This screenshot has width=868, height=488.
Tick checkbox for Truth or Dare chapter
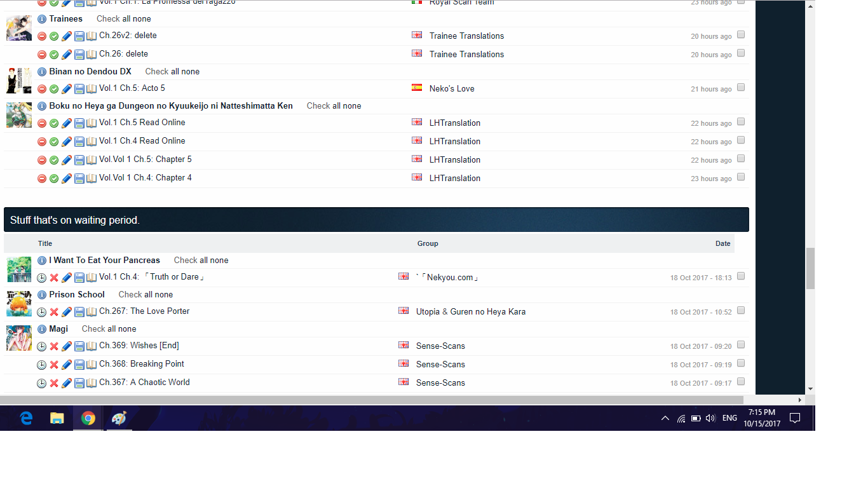(741, 276)
